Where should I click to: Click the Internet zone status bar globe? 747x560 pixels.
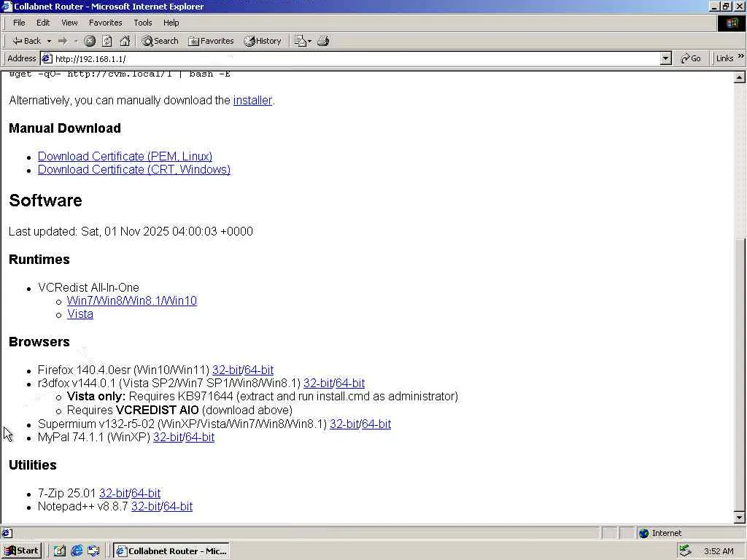pyautogui.click(x=644, y=533)
